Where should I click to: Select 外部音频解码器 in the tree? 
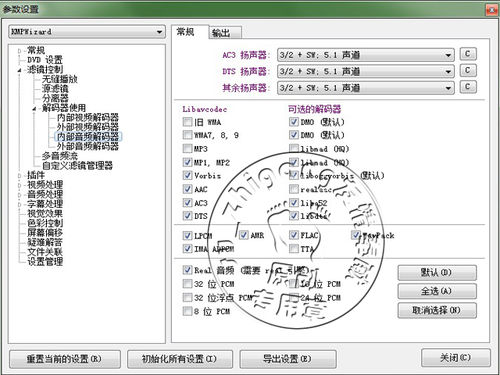tap(88, 146)
